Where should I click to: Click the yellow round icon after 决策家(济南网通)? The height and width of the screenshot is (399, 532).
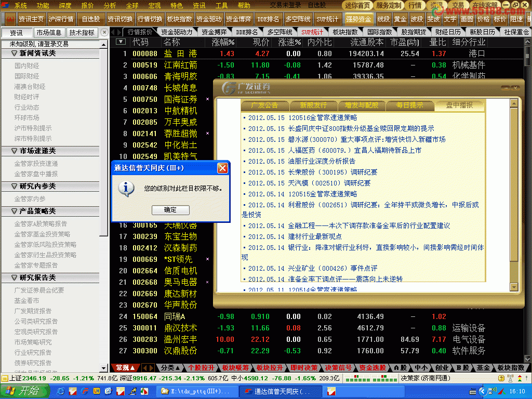(501, 378)
